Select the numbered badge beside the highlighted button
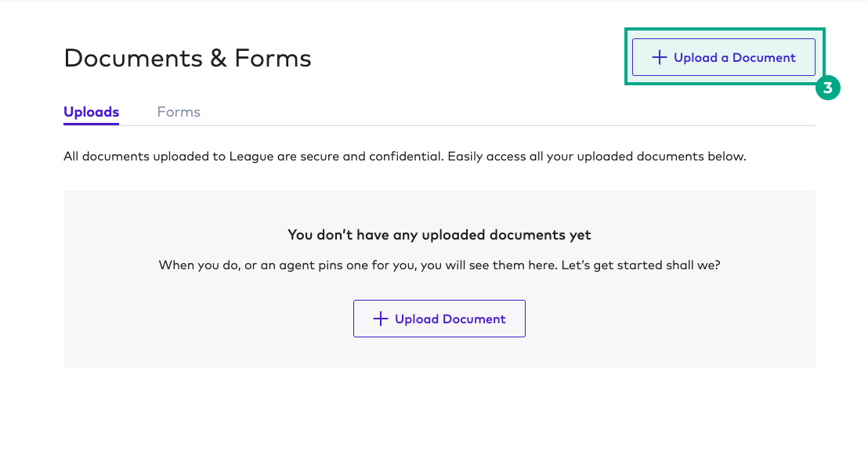868x454 pixels. coord(828,88)
